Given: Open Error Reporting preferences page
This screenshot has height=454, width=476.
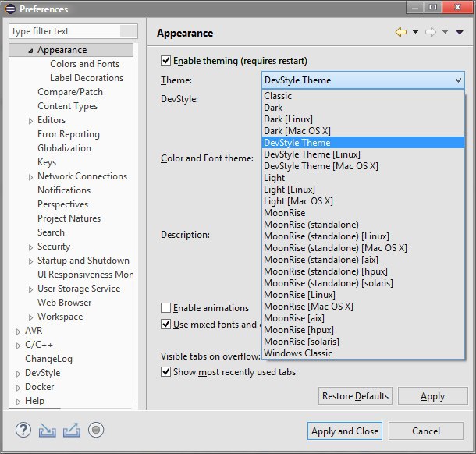Looking at the screenshot, I should click(69, 134).
